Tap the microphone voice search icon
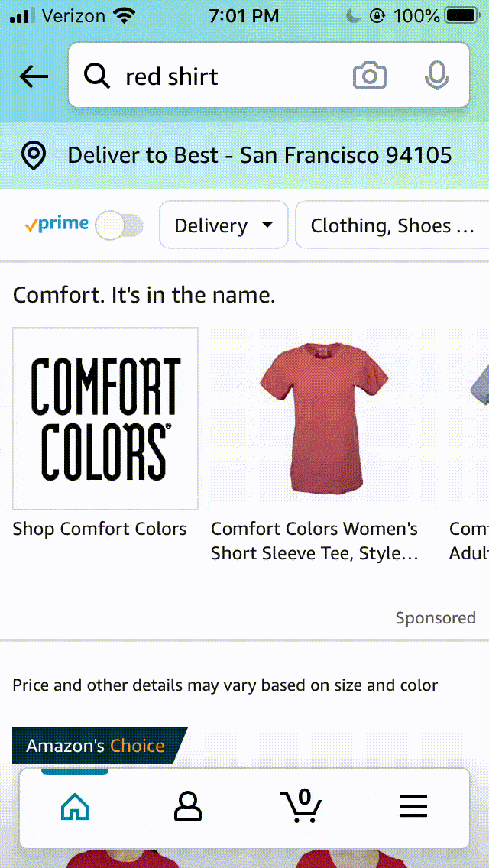 tap(436, 76)
